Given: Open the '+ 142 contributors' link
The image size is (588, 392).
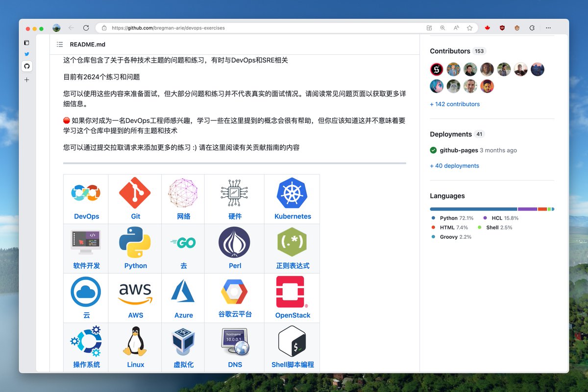Looking at the screenshot, I should click(455, 104).
